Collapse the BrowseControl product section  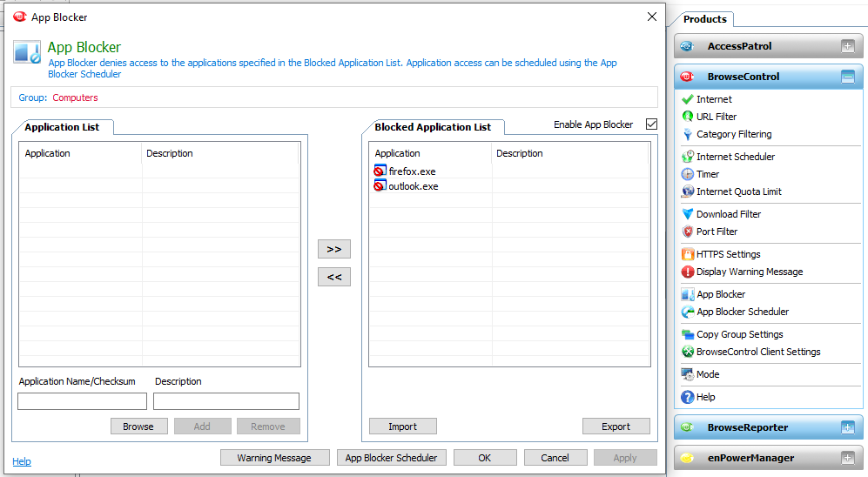point(847,77)
